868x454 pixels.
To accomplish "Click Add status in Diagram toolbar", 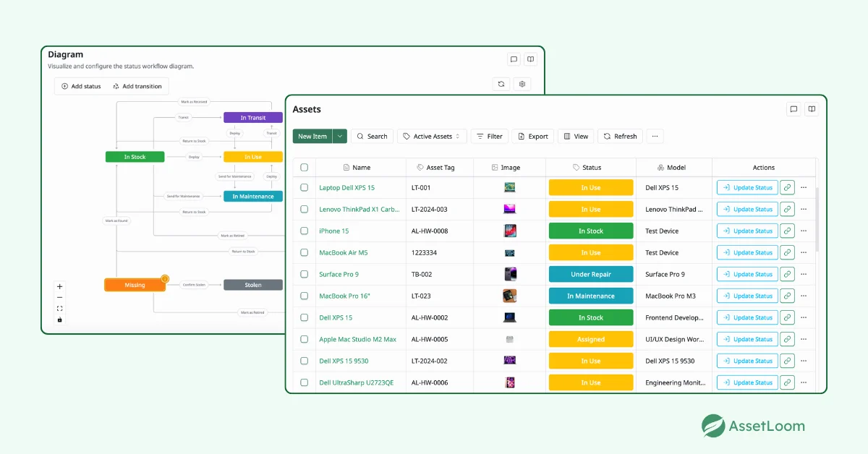I will pyautogui.click(x=81, y=87).
